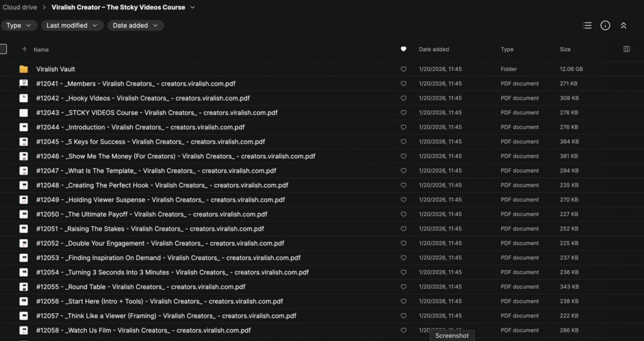This screenshot has height=341, width=644.
Task: Favorite the #12052 Double Your Engagement PDF
Action: (x=403, y=243)
